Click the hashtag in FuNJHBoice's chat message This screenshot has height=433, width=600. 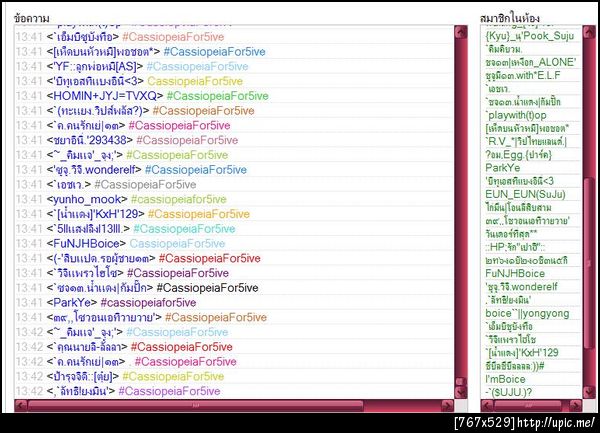pos(177,244)
